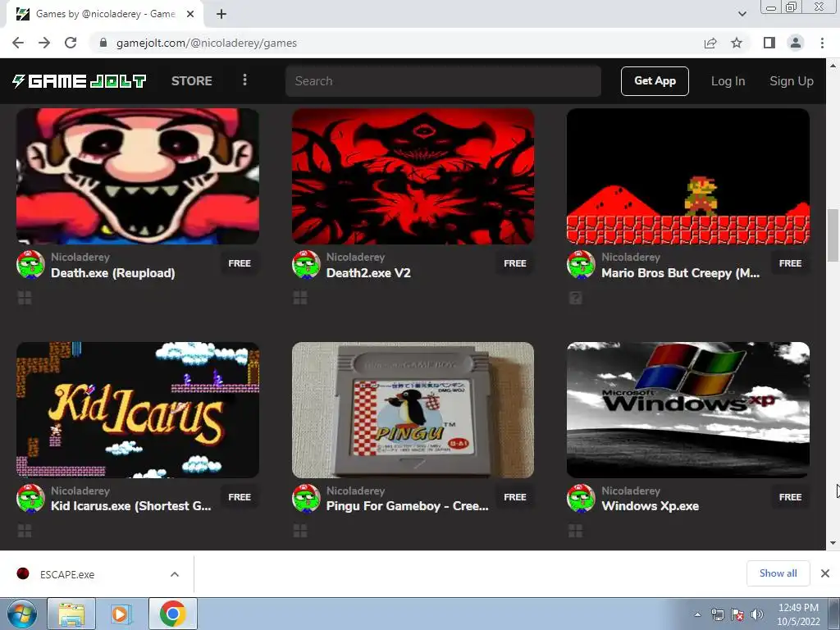This screenshot has width=840, height=630.
Task: Open the Pingu For Gameboy - Cree... title
Action: [408, 506]
